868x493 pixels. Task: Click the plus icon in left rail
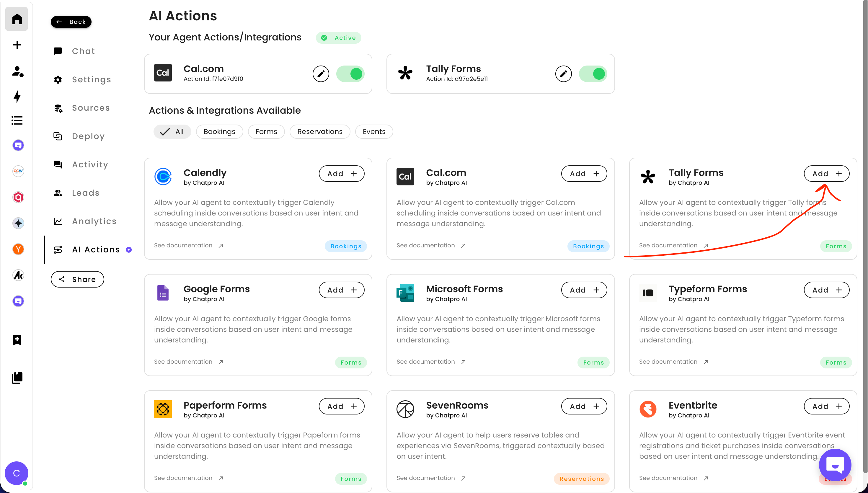(x=17, y=45)
